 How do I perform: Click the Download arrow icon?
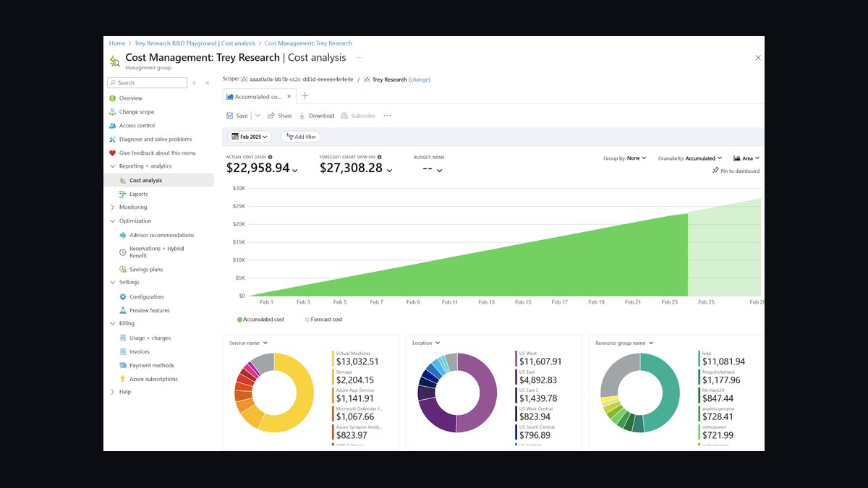302,116
